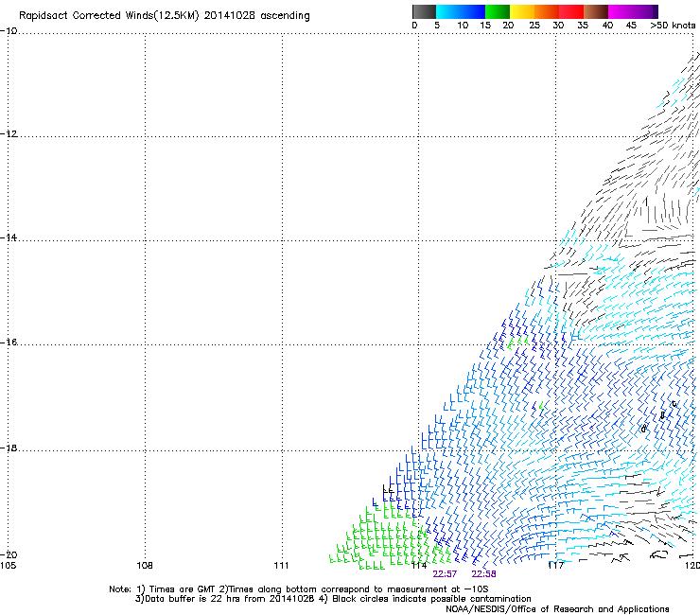Select the cyan-blue 5-15 knots color swatch
Image resolution: width=700 pixels, height=615 pixels.
(461, 11)
